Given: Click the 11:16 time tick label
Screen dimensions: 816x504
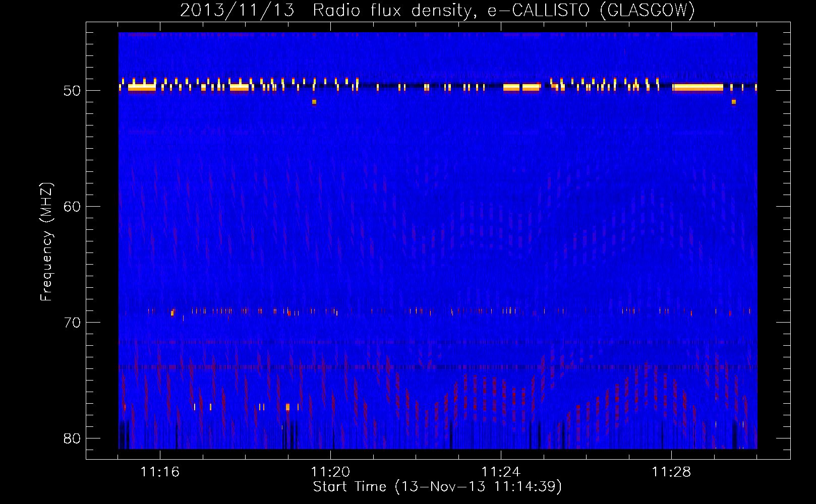Looking at the screenshot, I should 160,472.
